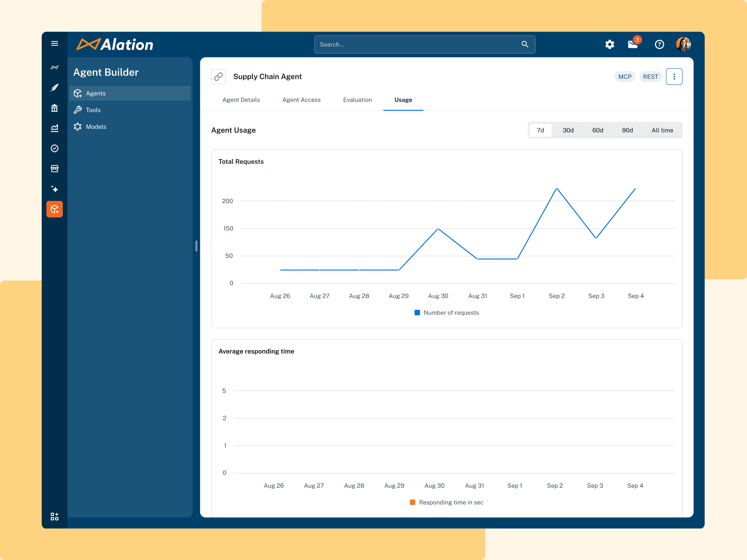Click the link icon beside Supply Chain Agent
747x560 pixels.
[x=218, y=77]
